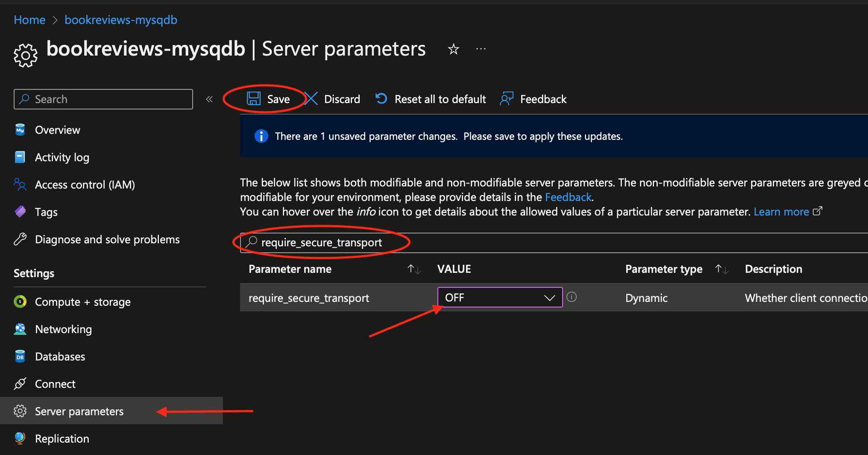Viewport: 868px width, 455px height.
Task: Follow the Feedback link in the description text
Action: coord(568,197)
